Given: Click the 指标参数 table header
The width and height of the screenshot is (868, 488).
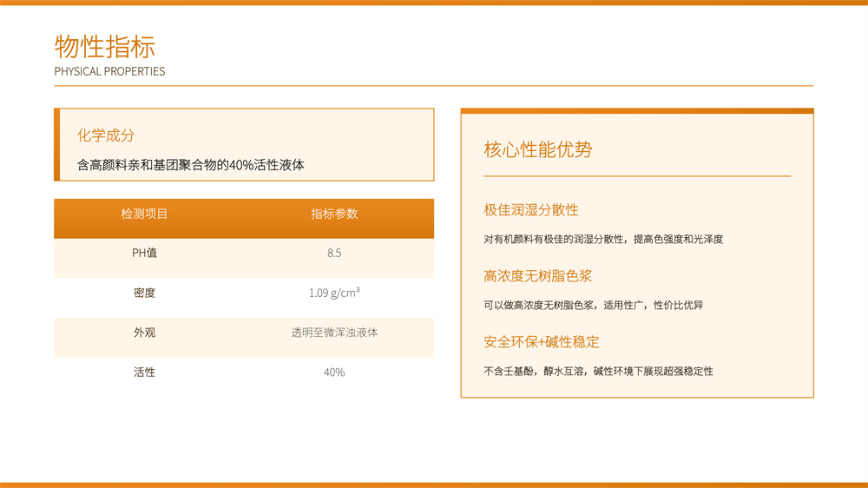Looking at the screenshot, I should pos(334,214).
